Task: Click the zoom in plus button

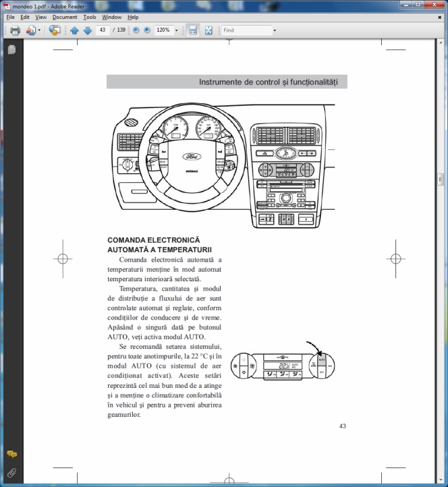Action: pyautogui.click(x=147, y=30)
